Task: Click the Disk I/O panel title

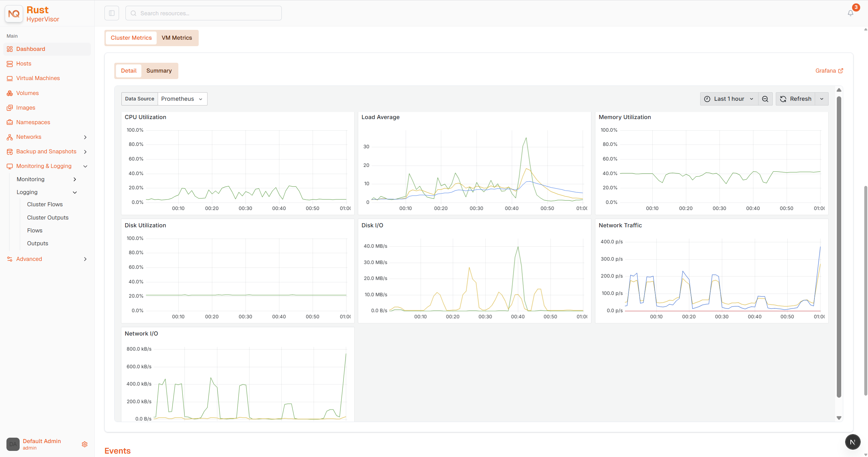Action: click(x=372, y=226)
